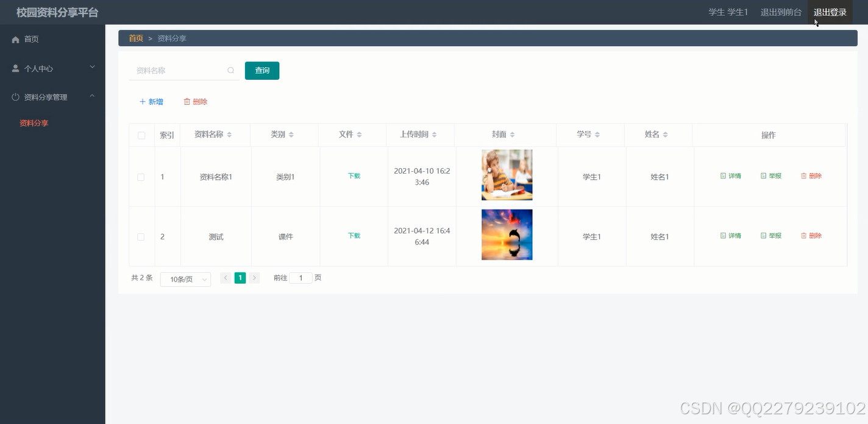The width and height of the screenshot is (868, 424).
Task: Click the plus icon next to 新增
Action: pyautogui.click(x=143, y=101)
